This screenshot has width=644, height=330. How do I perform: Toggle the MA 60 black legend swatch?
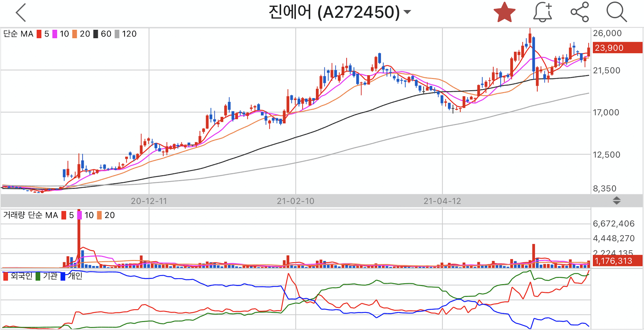point(96,34)
